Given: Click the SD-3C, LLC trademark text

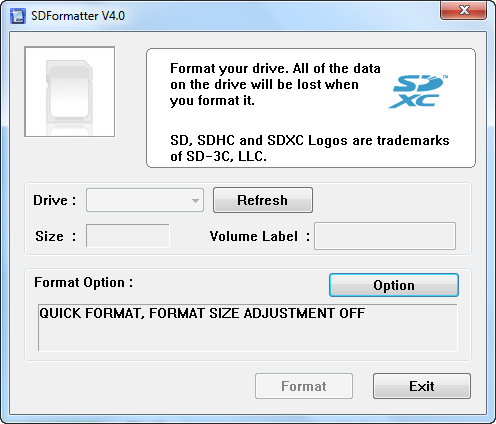Looking at the screenshot, I should (310, 148).
